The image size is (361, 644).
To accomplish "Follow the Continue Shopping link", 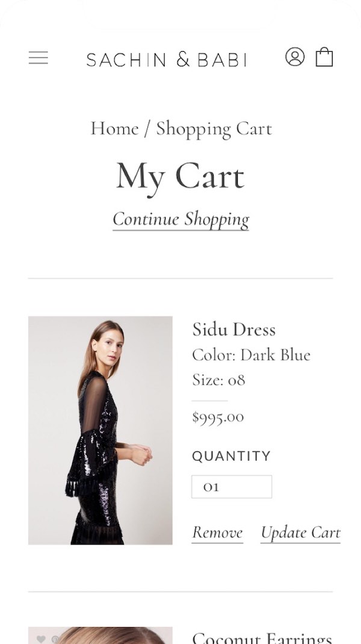I will (x=180, y=219).
